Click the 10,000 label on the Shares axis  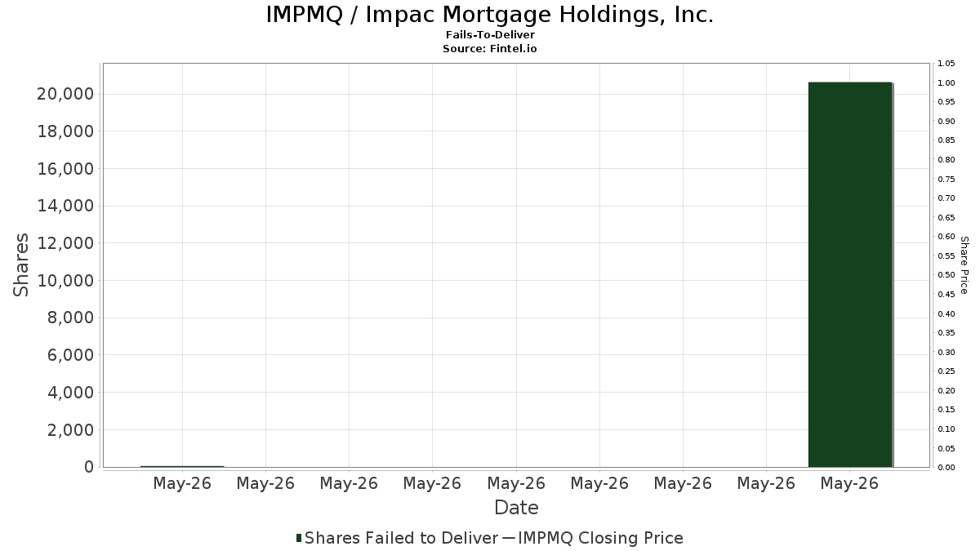(x=64, y=280)
